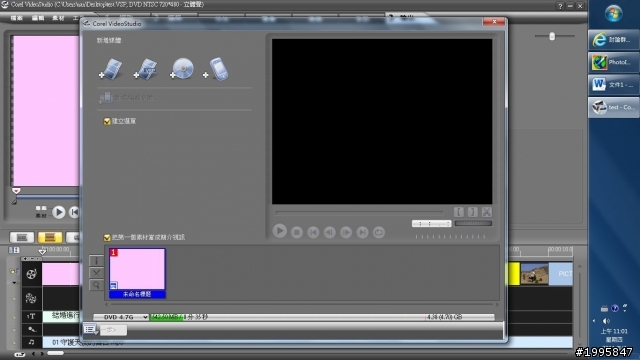640x360 pixels.
Task: Open the settings list icon at dialog bottom
Action: click(x=90, y=329)
